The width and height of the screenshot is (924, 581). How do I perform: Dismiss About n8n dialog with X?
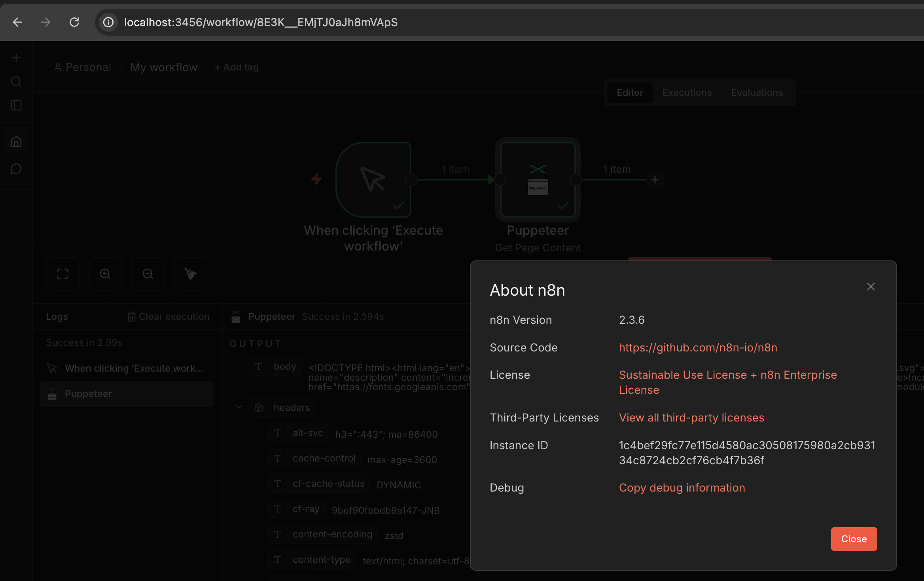(x=871, y=287)
